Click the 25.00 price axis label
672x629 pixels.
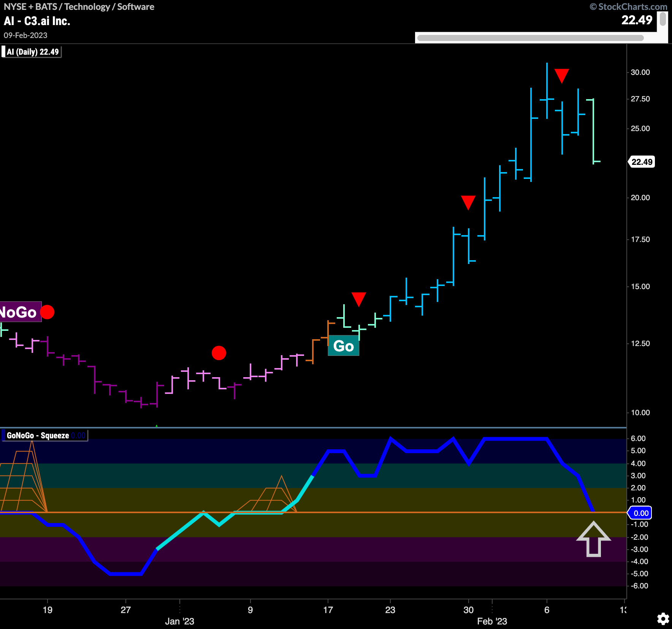tap(640, 128)
